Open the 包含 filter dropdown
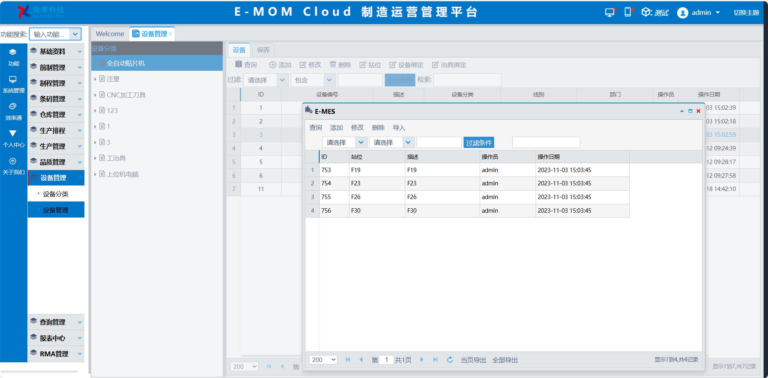 pyautogui.click(x=329, y=80)
